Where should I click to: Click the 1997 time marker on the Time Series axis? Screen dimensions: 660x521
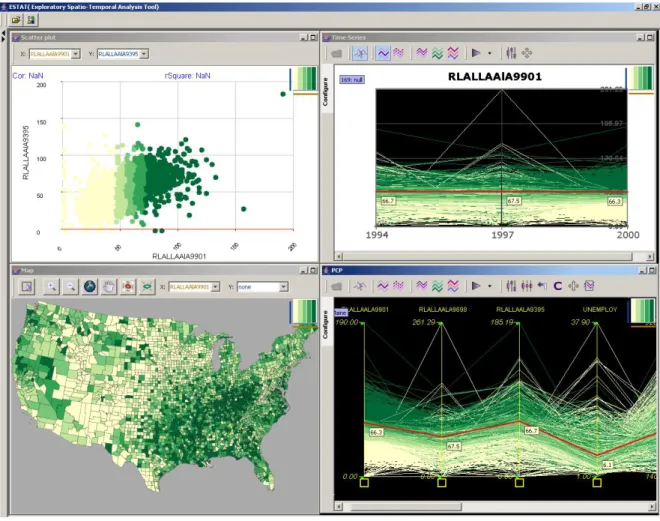tap(503, 235)
